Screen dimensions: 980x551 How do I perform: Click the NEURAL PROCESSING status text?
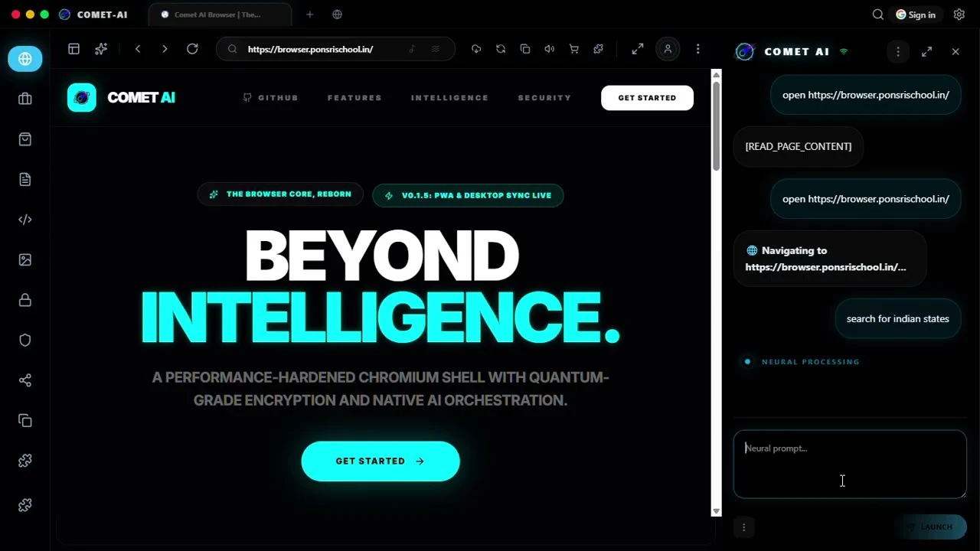[810, 362]
